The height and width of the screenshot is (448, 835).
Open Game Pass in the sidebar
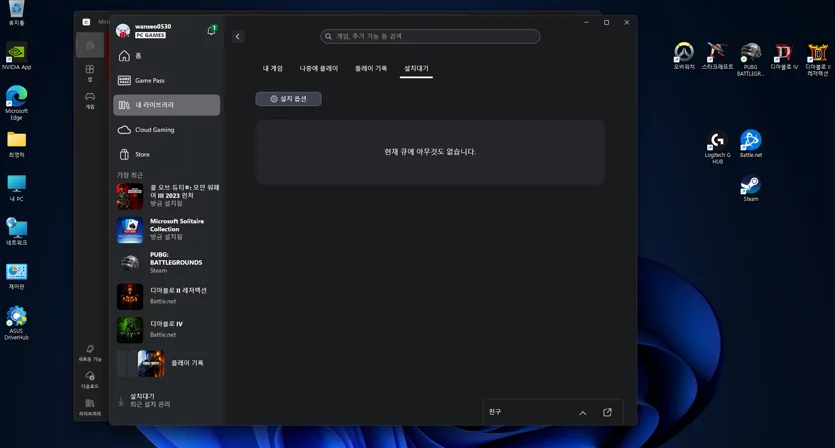166,80
